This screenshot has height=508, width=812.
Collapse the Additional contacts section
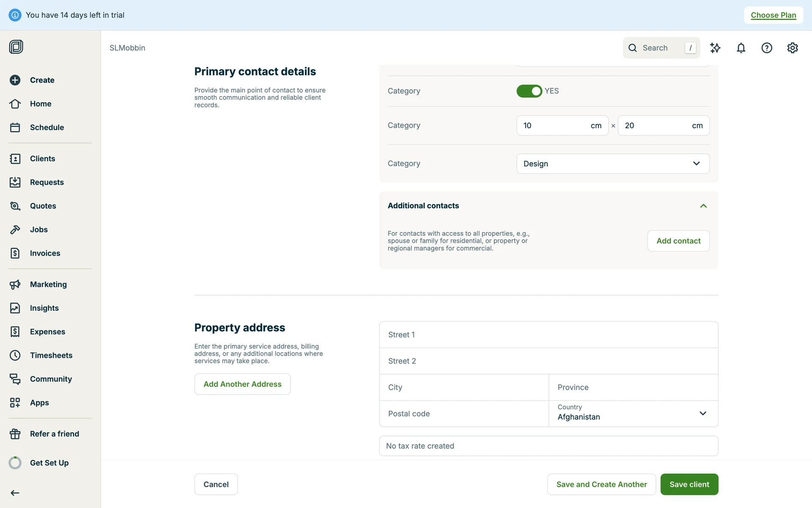point(703,206)
